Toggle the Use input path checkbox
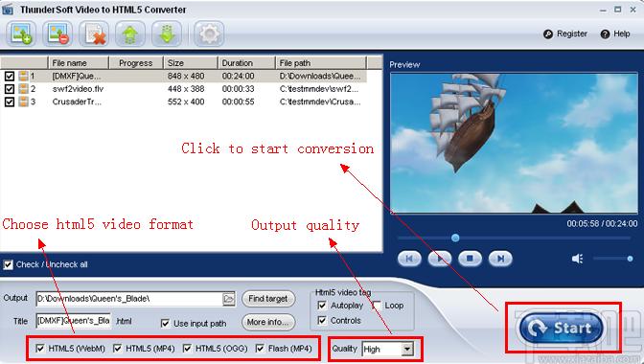Image resolution: width=644 pixels, height=364 pixels. point(165,324)
